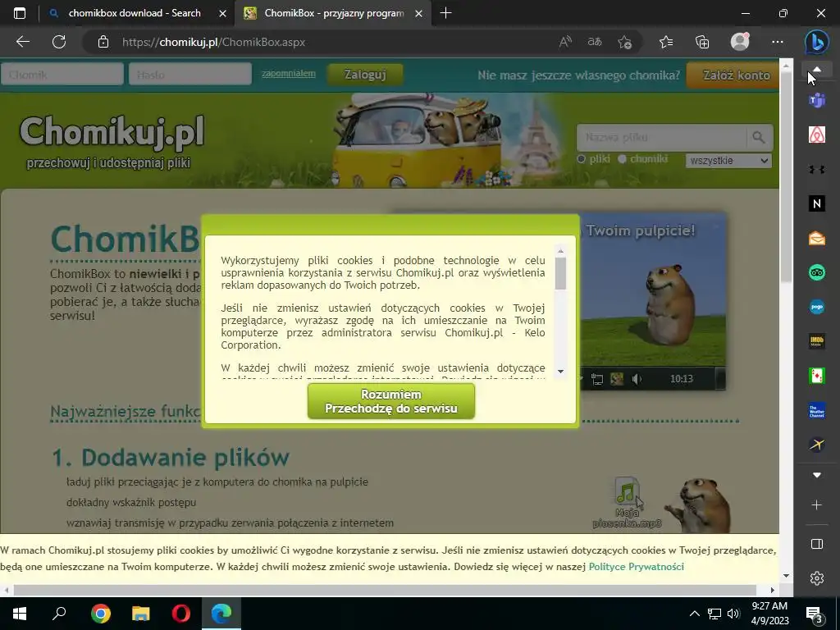Click the Edge tab actions menu icon
The height and width of the screenshot is (630, 840).
pos(20,13)
